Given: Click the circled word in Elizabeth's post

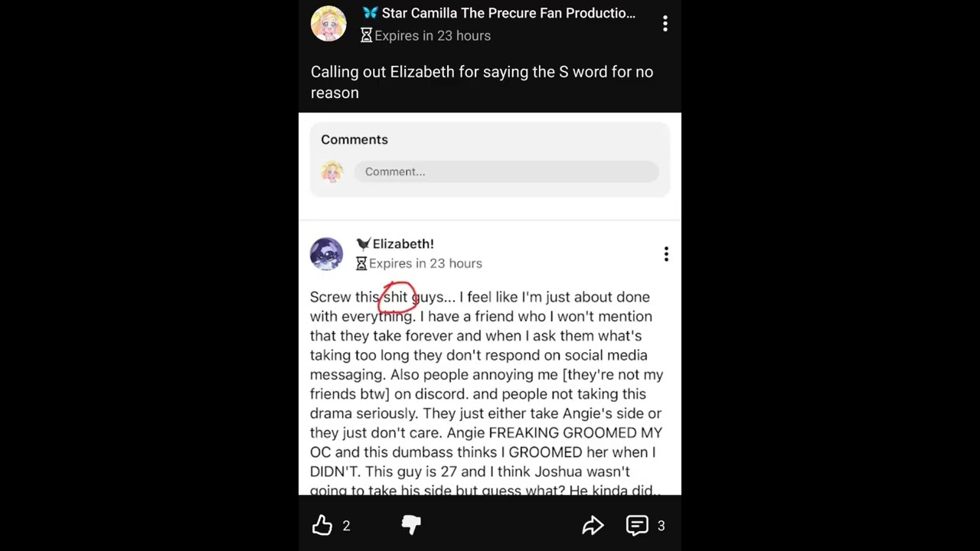Looking at the screenshot, I should tap(395, 297).
